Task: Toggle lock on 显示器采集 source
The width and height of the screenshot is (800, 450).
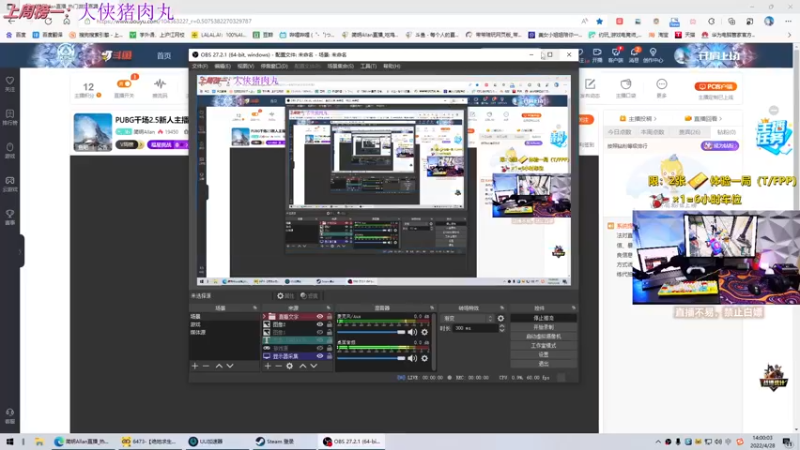Action: tap(329, 356)
